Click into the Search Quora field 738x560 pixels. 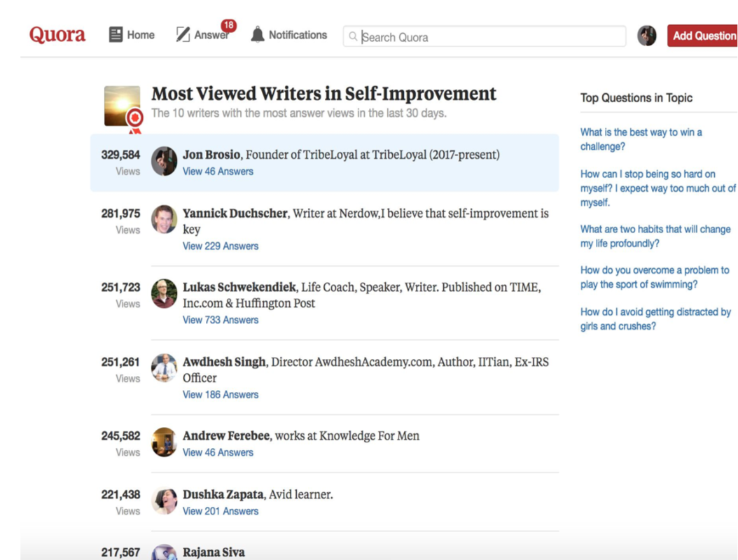coord(485,36)
